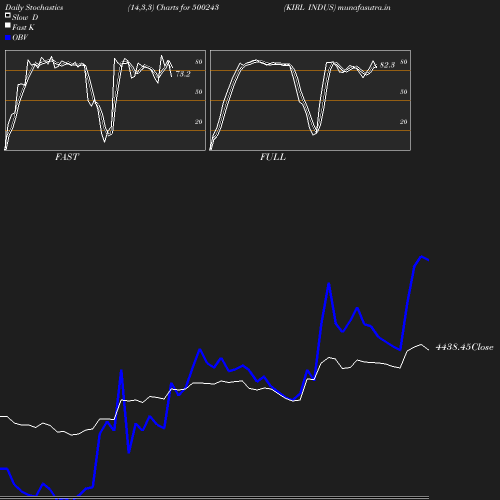Click the 20 level label in FULL chart
This screenshot has height=500, width=500.
coord(404,122)
